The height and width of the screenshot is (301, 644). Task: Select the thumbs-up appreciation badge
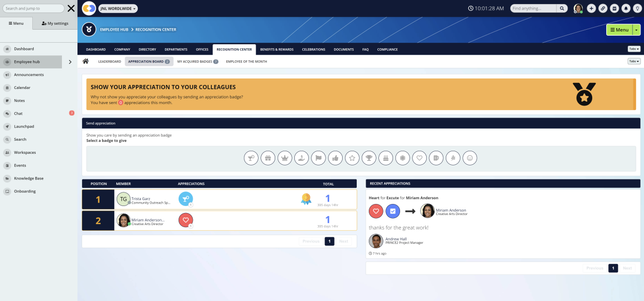pyautogui.click(x=335, y=158)
